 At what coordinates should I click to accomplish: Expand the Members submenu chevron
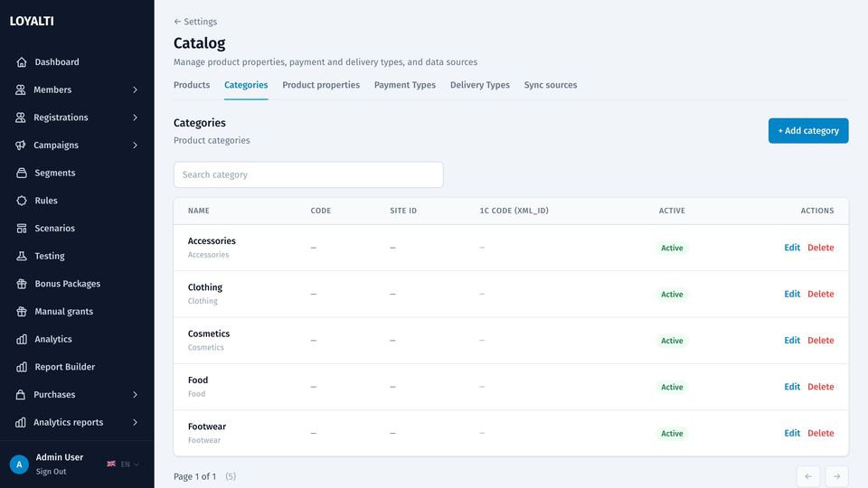click(x=135, y=89)
